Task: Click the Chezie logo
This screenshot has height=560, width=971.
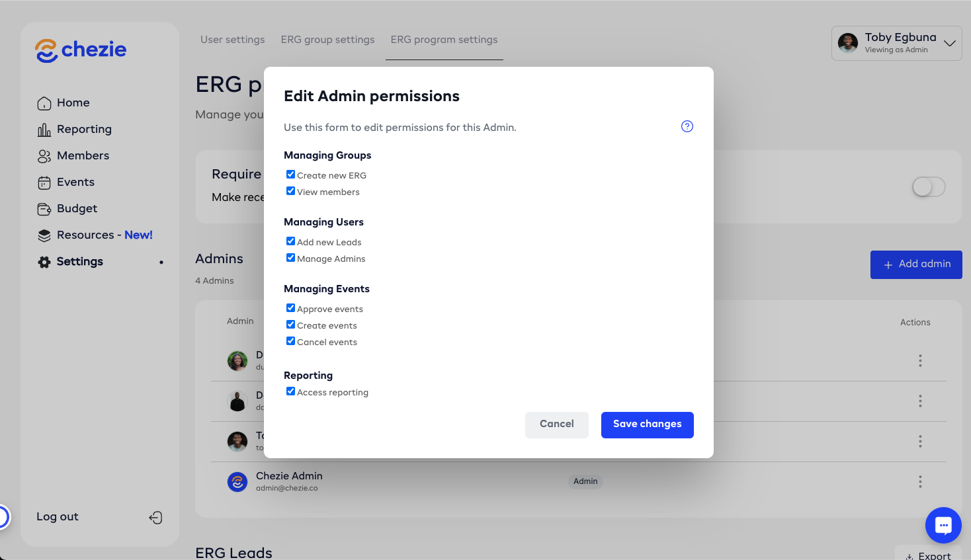Action: click(x=81, y=50)
